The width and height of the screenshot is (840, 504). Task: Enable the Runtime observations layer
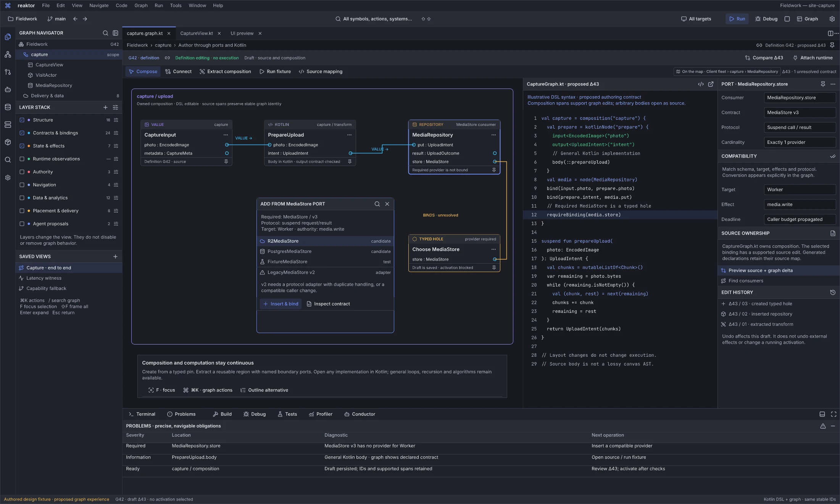point(22,159)
